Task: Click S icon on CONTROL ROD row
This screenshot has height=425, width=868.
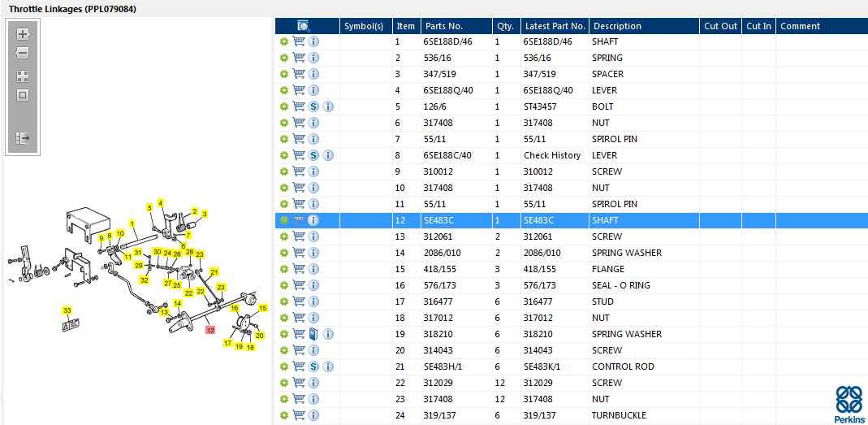Action: click(313, 366)
